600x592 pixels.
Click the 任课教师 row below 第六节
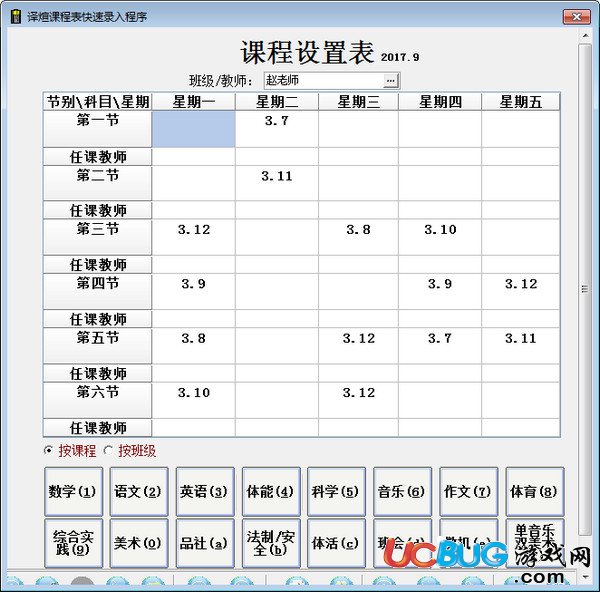click(x=98, y=428)
